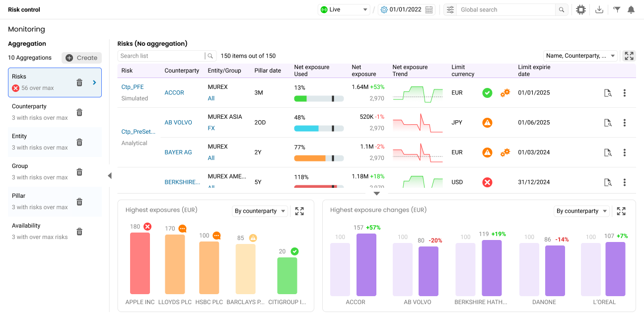
Task: Expand Highest exposures chart to fullscreen
Action: 299,211
